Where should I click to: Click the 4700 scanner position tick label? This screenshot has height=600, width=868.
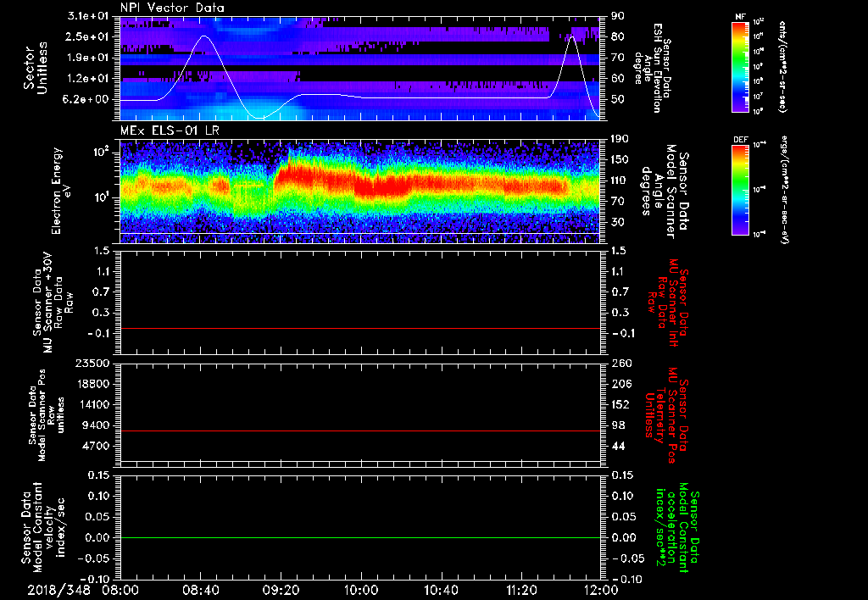tap(97, 446)
